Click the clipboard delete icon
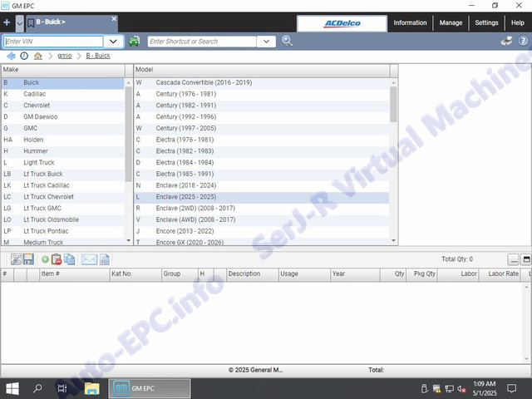Viewport: 532px width, 399px height. [57, 259]
